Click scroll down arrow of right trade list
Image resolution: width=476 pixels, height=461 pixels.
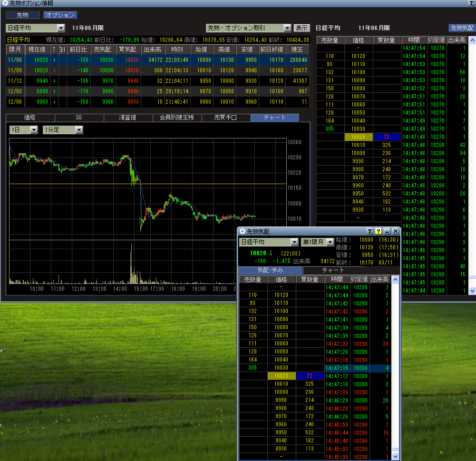pyautogui.click(x=472, y=290)
